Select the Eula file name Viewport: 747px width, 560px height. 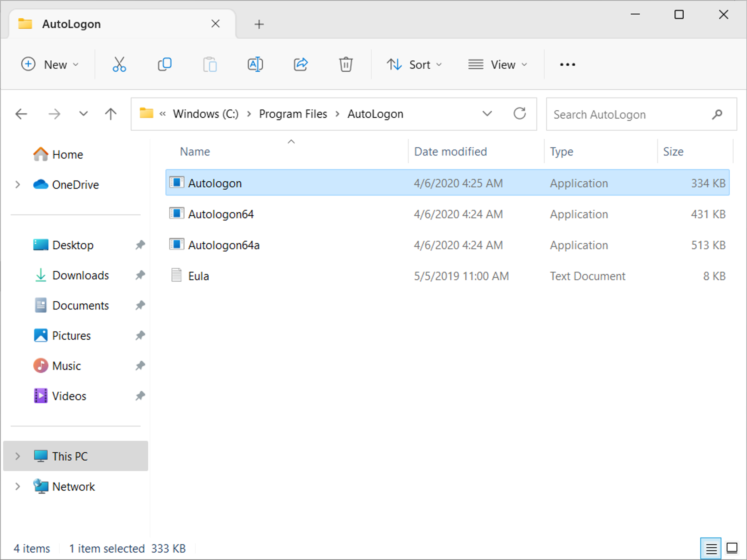tap(199, 276)
